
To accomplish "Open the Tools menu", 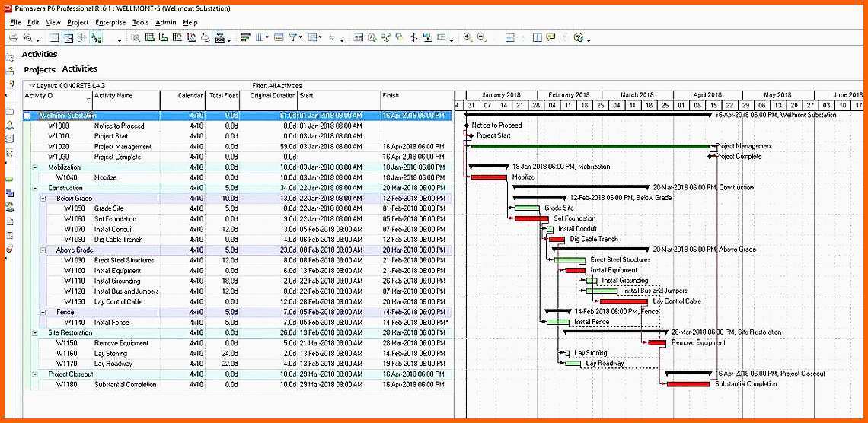I will 140,23.
